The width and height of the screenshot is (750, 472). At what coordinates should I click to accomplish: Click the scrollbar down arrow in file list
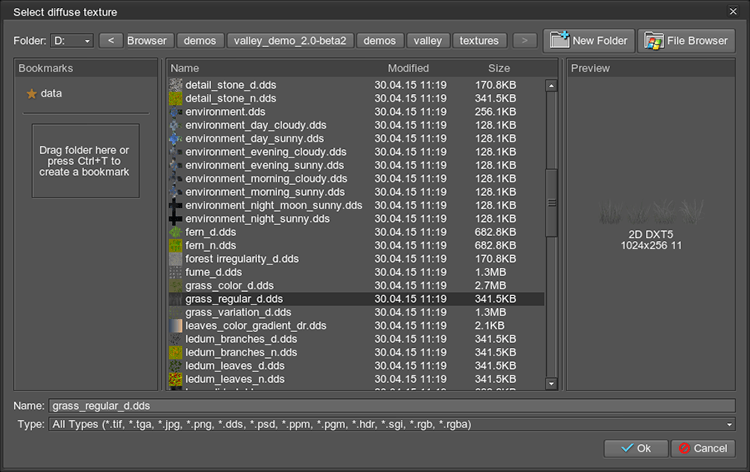pos(551,383)
